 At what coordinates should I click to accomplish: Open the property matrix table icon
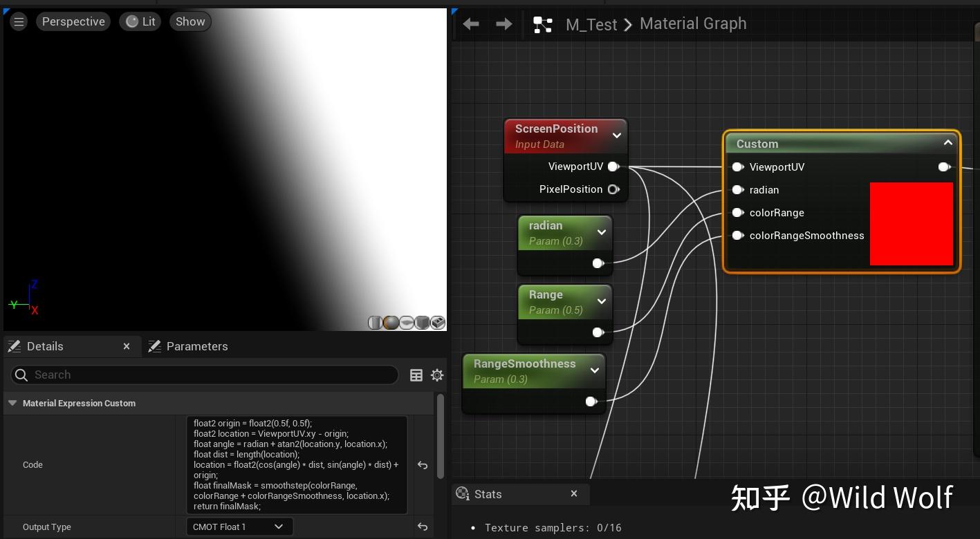pyautogui.click(x=416, y=375)
